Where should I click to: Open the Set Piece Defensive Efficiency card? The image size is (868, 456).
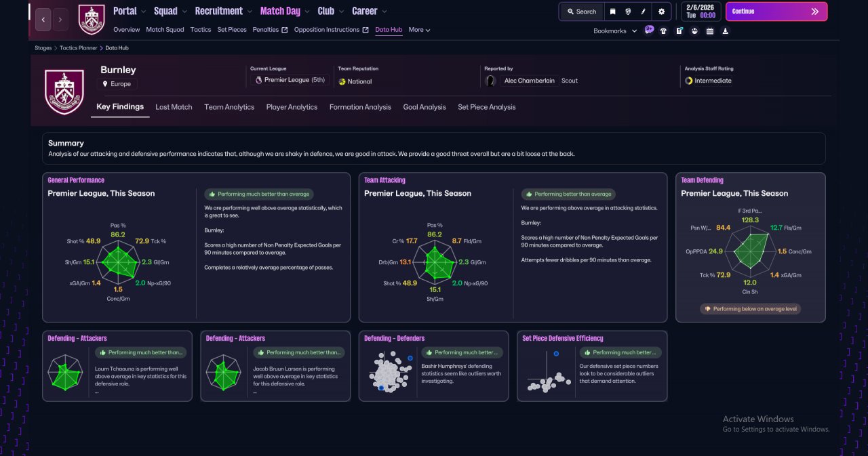pyautogui.click(x=592, y=366)
